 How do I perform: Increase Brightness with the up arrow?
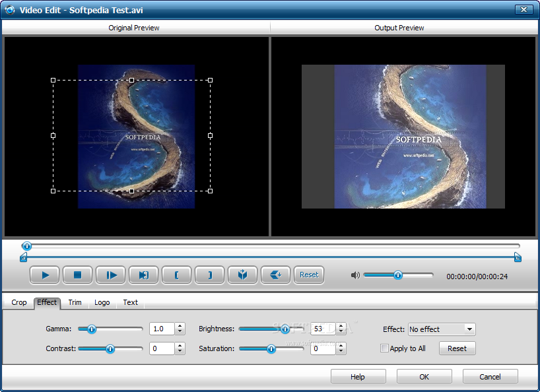tap(341, 326)
